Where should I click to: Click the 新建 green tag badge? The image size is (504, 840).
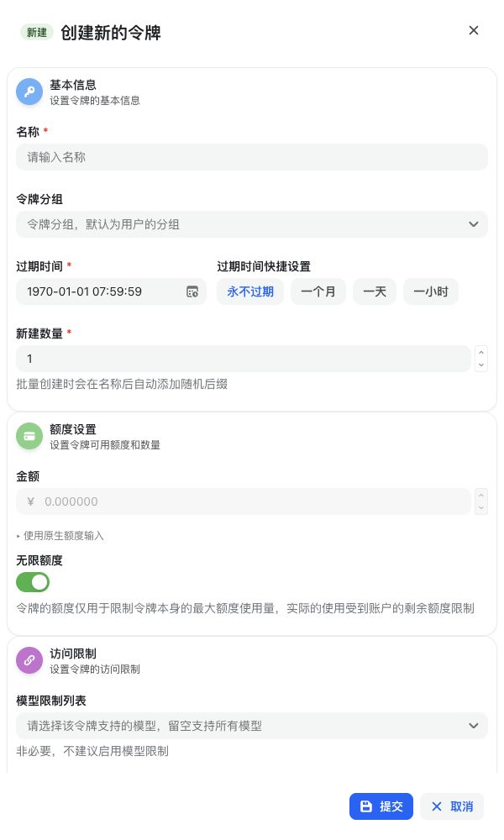(x=36, y=32)
